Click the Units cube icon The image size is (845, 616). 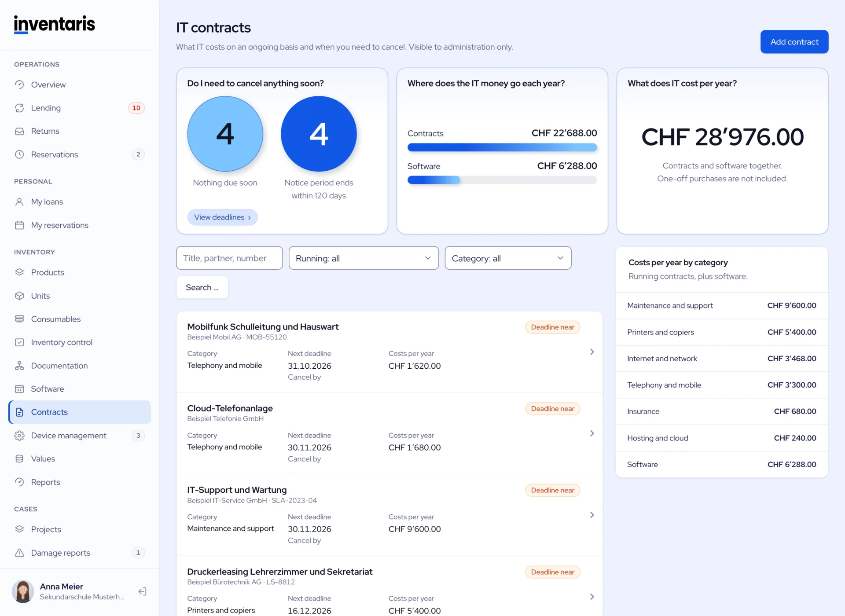(x=19, y=296)
